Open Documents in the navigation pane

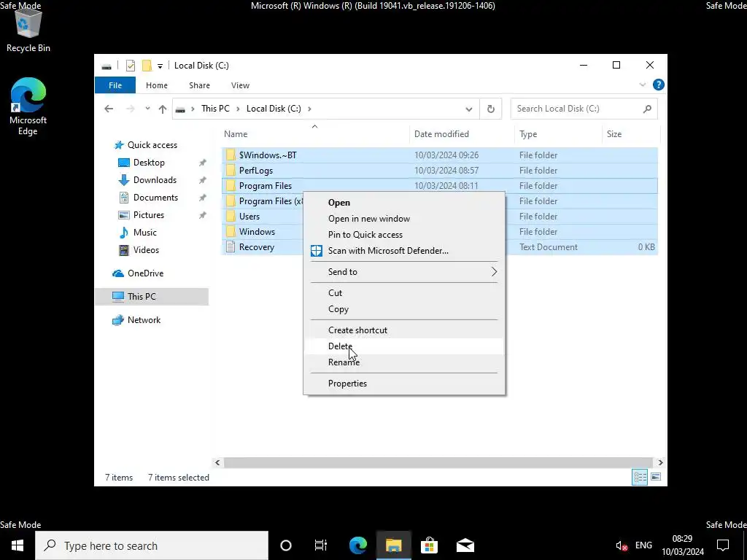pyautogui.click(x=155, y=198)
